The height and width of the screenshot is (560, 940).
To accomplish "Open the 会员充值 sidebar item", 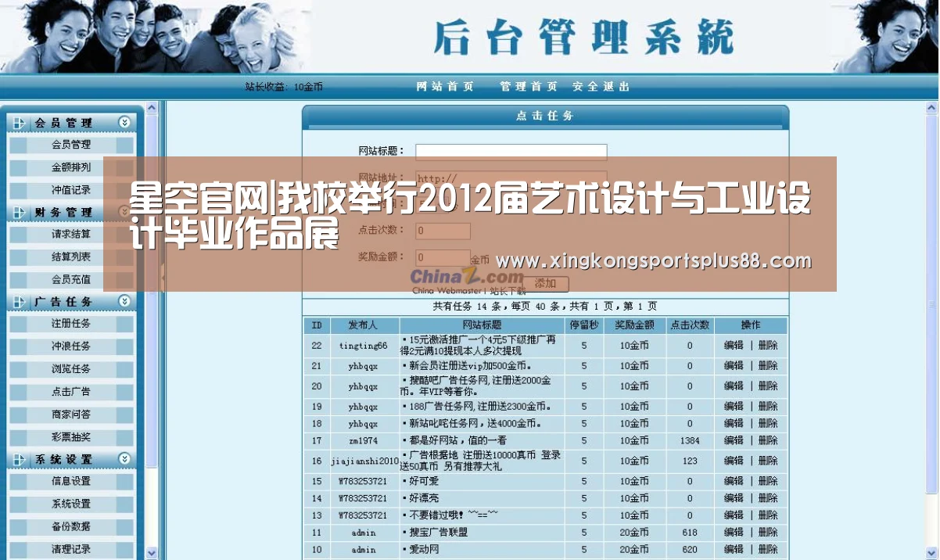I will click(x=71, y=279).
